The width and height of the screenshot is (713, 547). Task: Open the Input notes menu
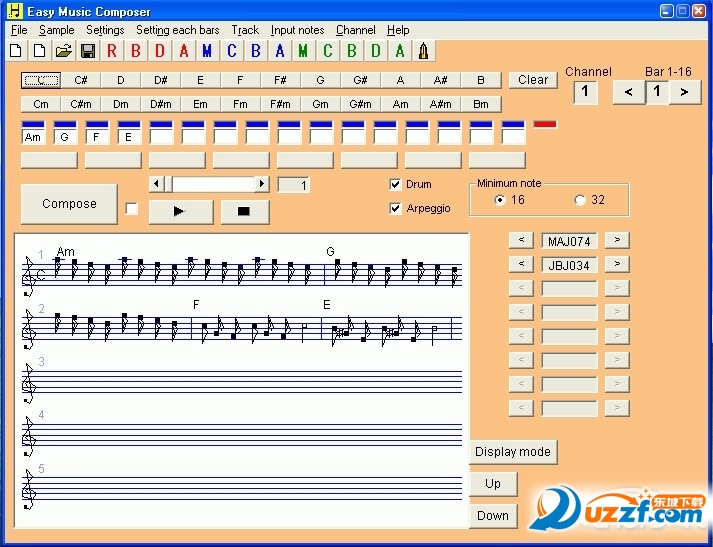[x=297, y=30]
